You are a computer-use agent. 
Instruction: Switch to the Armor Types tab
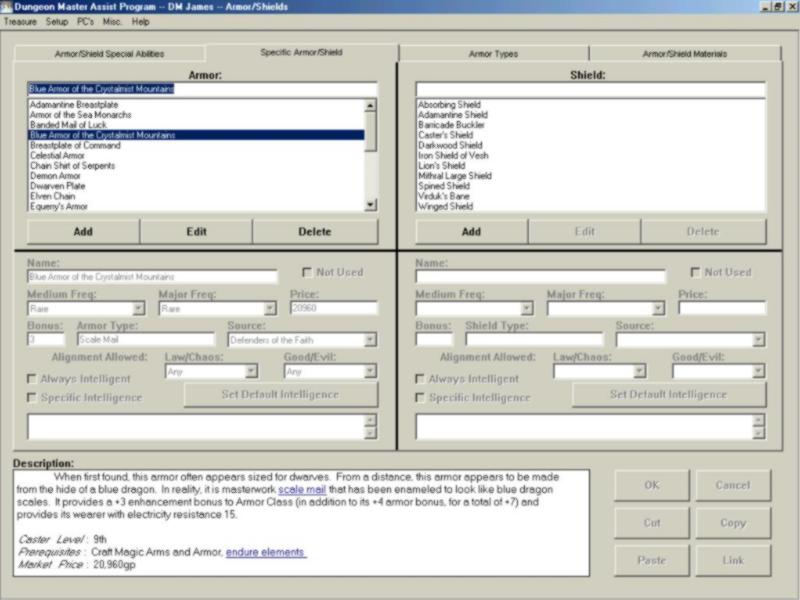click(493, 54)
